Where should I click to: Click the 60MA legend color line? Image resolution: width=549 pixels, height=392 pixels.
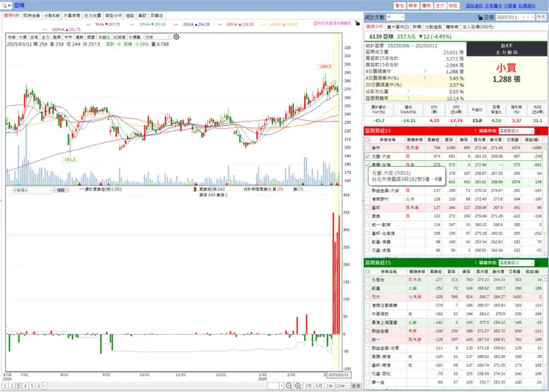[220, 24]
